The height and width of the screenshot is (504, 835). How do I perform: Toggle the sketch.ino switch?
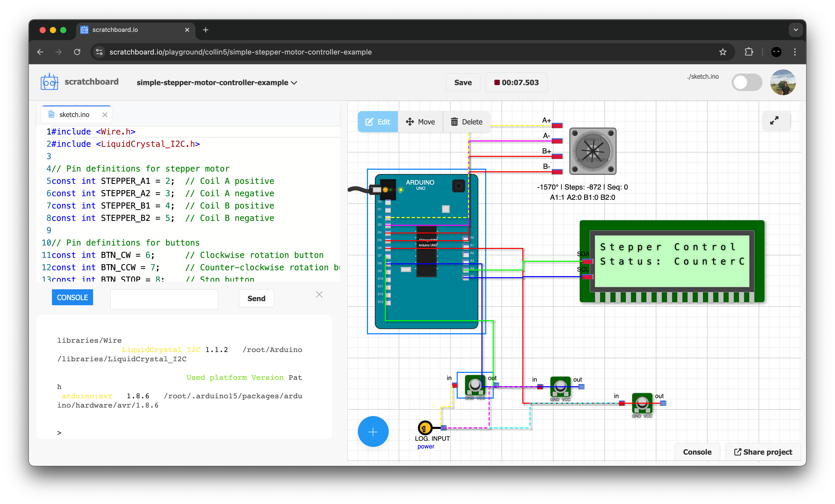747,82
